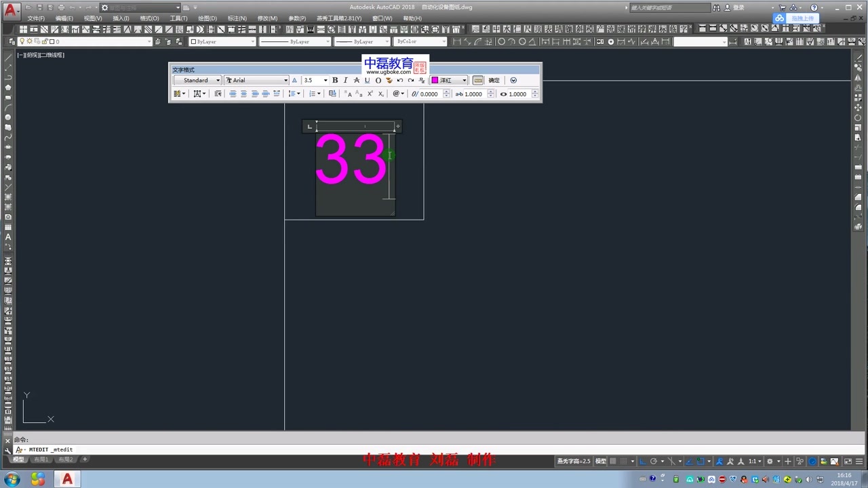The image size is (868, 488).
Task: Add a new layout with the plus tab
Action: pyautogui.click(x=85, y=460)
